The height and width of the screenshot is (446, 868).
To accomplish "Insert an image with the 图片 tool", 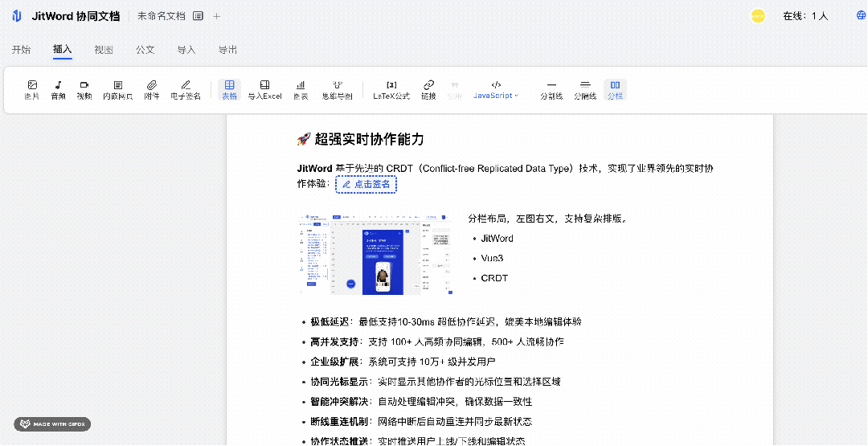I will tap(32, 90).
